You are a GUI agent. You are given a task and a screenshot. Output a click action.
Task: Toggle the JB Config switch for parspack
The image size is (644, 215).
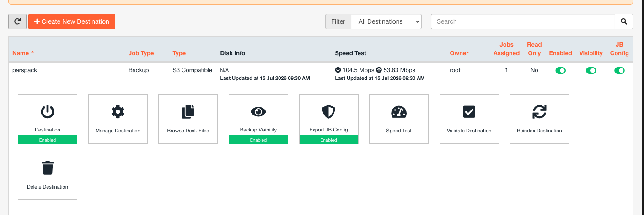click(x=619, y=70)
